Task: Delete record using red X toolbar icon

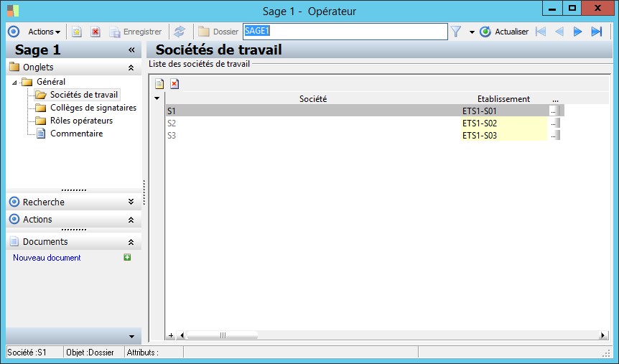Action: point(95,32)
